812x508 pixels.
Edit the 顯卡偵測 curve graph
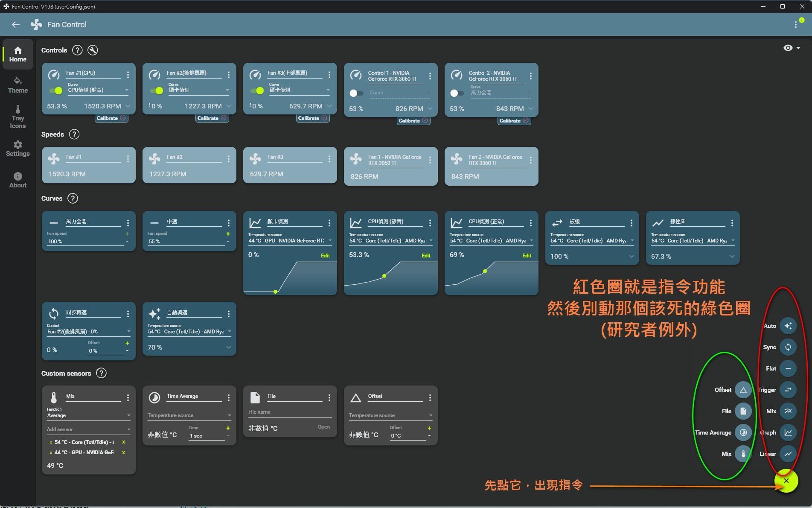[x=325, y=256]
